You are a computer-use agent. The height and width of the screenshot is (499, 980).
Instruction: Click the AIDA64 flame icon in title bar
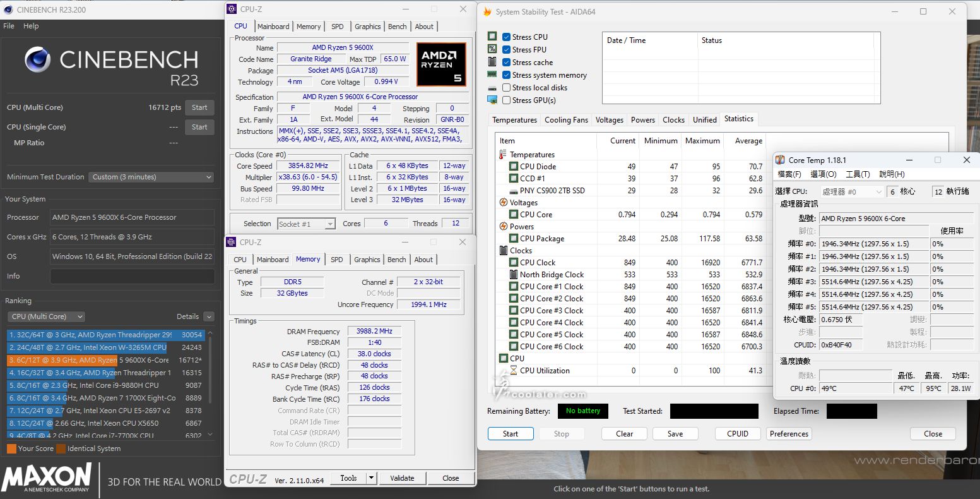click(486, 11)
